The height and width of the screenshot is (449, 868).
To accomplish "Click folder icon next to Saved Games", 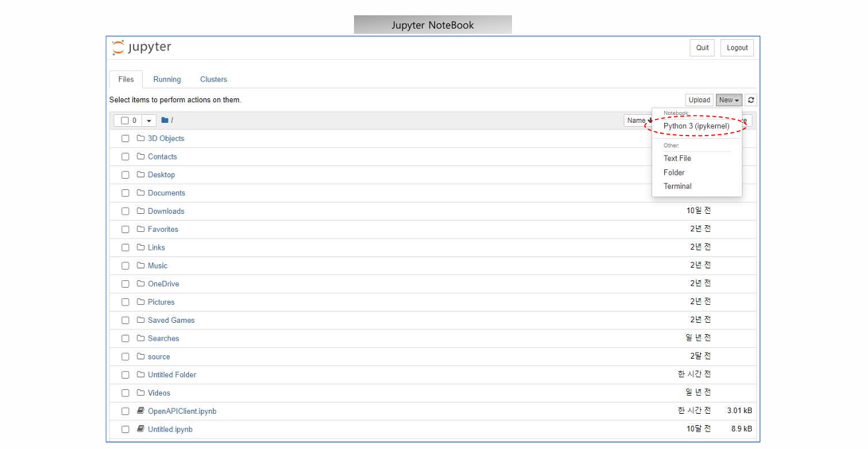I will [x=141, y=320].
